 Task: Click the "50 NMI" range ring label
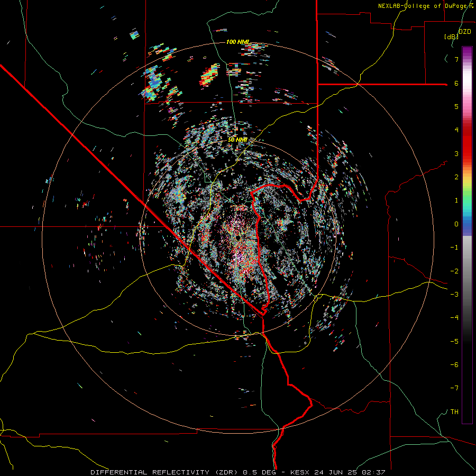237,140
